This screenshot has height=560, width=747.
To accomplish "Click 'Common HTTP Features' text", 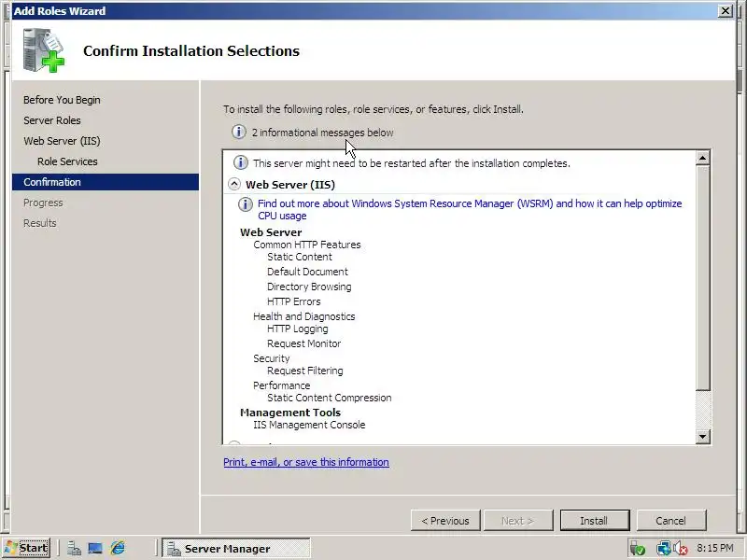I will 307,245.
